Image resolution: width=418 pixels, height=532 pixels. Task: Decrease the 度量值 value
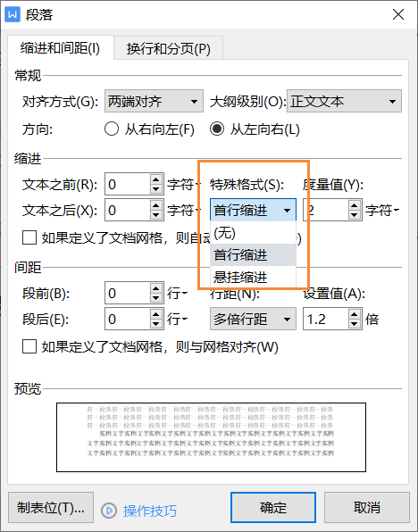tap(355, 215)
